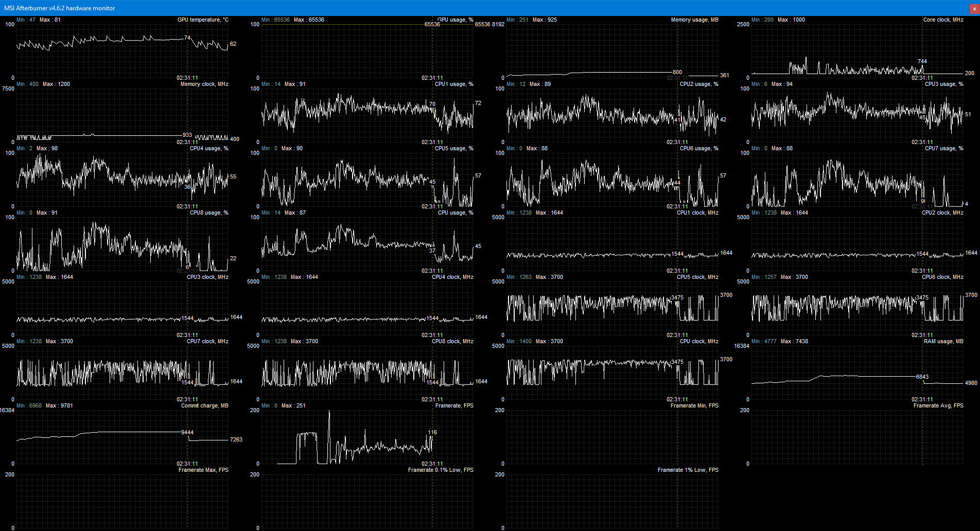Click the 'CPU4 clock, MHz' graph label
Screen dimensions: 980x531
coord(452,277)
